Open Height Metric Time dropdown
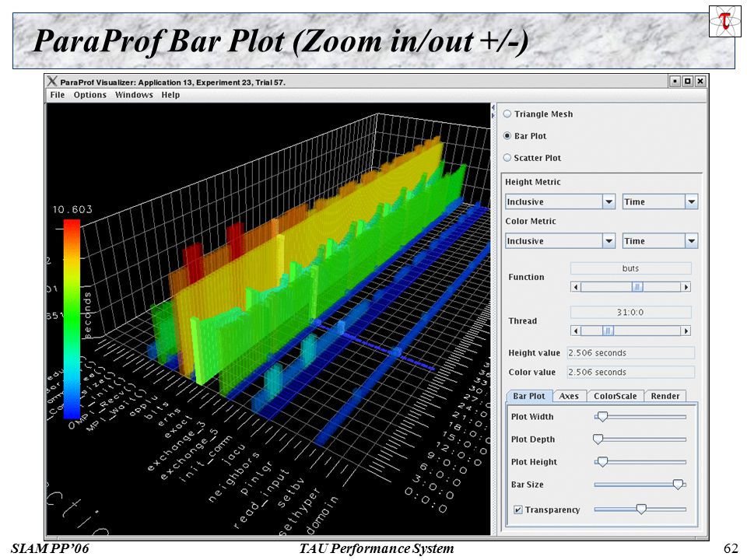 [x=661, y=201]
